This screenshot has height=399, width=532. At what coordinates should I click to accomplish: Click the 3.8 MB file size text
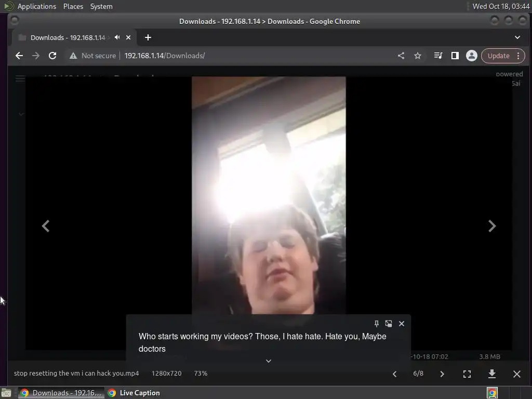(x=489, y=356)
